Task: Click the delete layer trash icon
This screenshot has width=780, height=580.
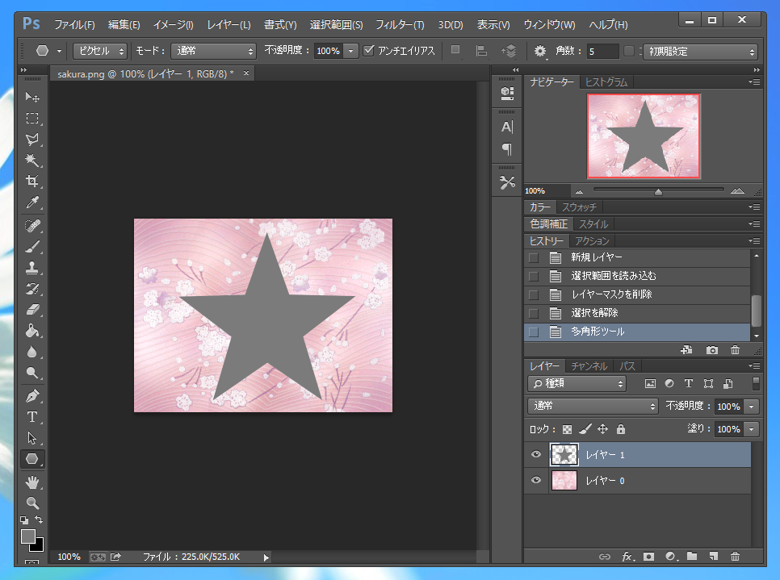Action: [x=735, y=556]
